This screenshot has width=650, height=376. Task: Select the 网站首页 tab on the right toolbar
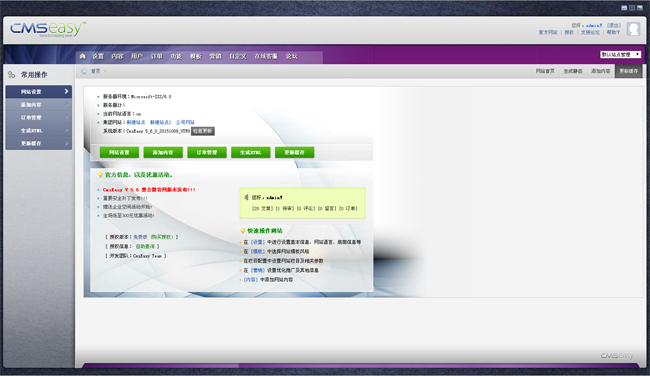click(545, 71)
